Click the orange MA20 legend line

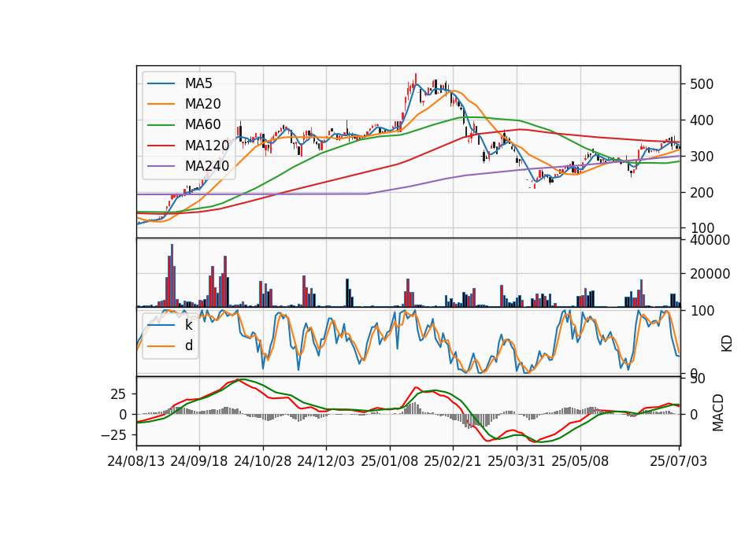(x=161, y=104)
